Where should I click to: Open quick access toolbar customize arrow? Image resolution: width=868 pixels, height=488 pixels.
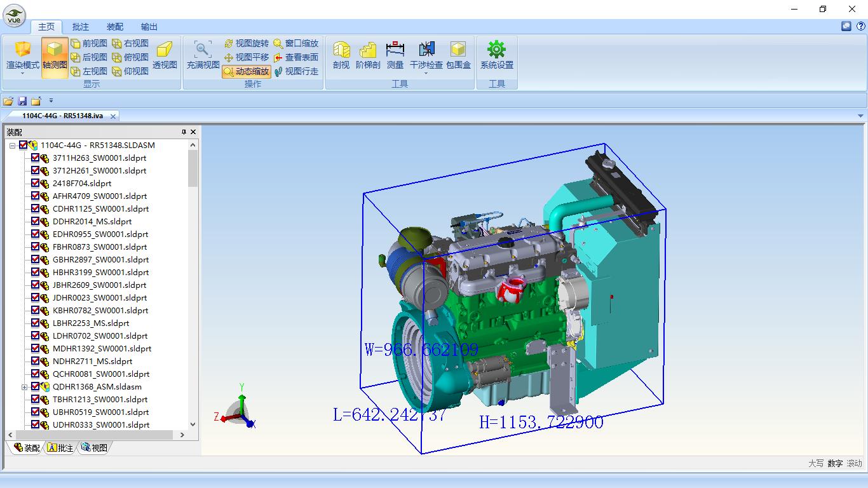(x=51, y=100)
